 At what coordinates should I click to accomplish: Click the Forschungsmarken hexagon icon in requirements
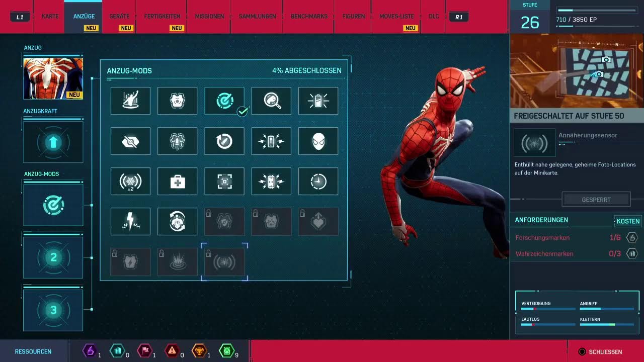[x=631, y=237]
